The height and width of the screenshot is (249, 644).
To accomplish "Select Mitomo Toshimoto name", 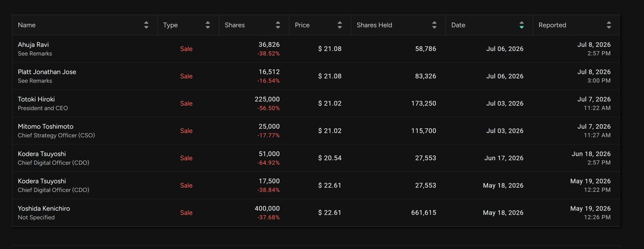I will (x=46, y=126).
